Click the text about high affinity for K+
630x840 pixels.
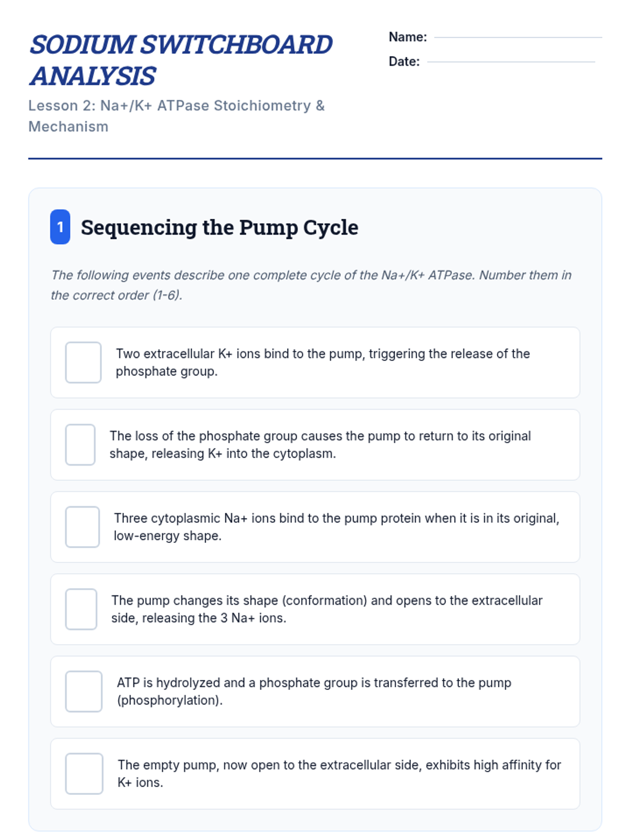coord(339,773)
